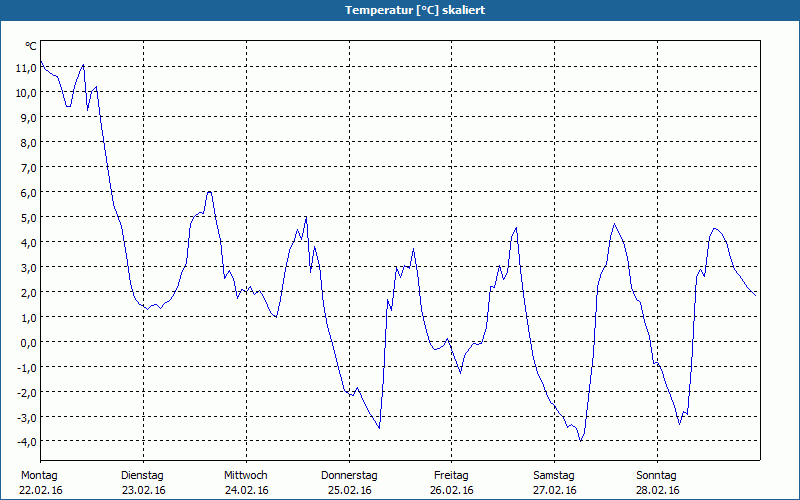Click the 1,0 y-axis value
Image resolution: width=800 pixels, height=500 pixels.
click(28, 317)
